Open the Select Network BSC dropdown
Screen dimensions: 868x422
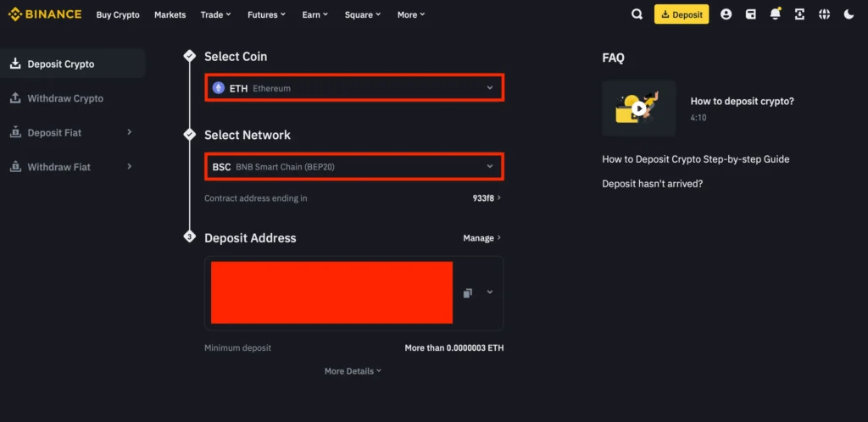[x=354, y=166]
